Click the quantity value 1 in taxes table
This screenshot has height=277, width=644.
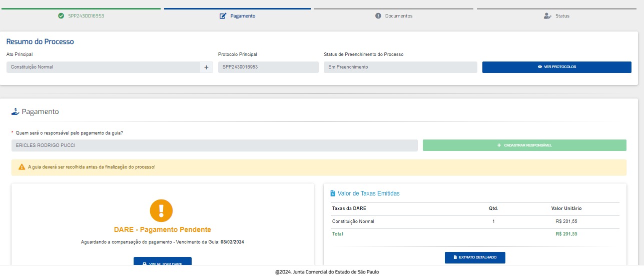coord(493,221)
